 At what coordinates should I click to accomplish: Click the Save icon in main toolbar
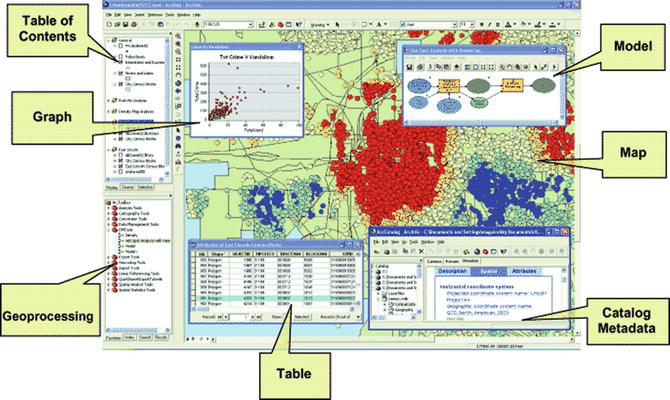(x=126, y=24)
